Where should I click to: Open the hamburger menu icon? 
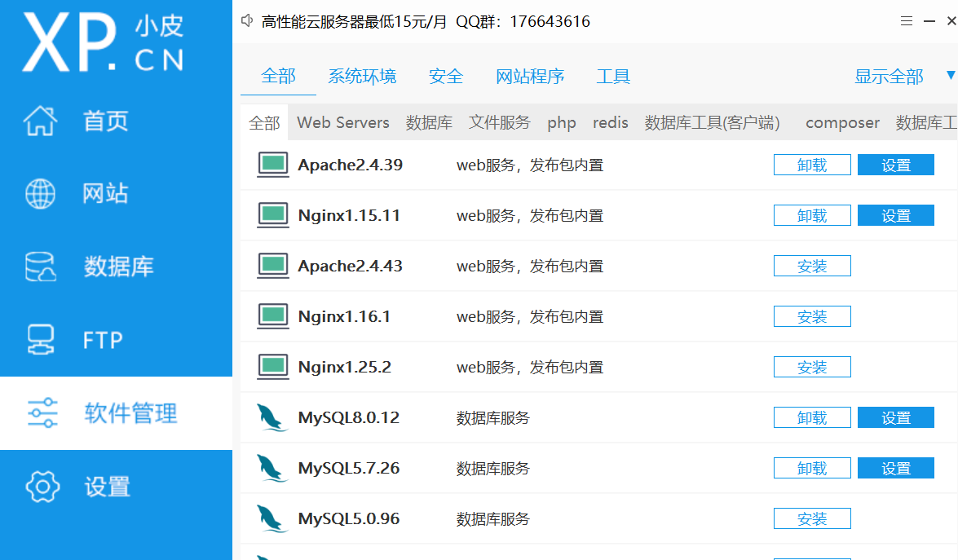pyautogui.click(x=907, y=20)
